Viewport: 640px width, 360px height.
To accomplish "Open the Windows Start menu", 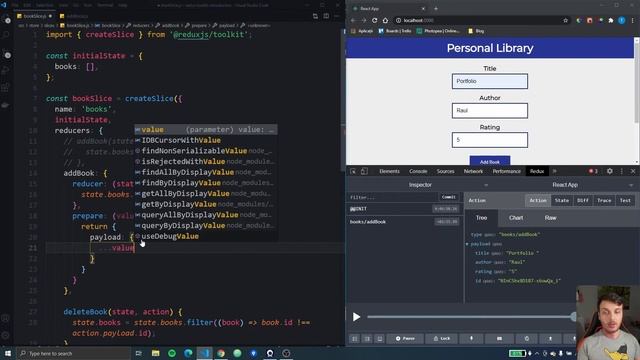I will pos(8,353).
